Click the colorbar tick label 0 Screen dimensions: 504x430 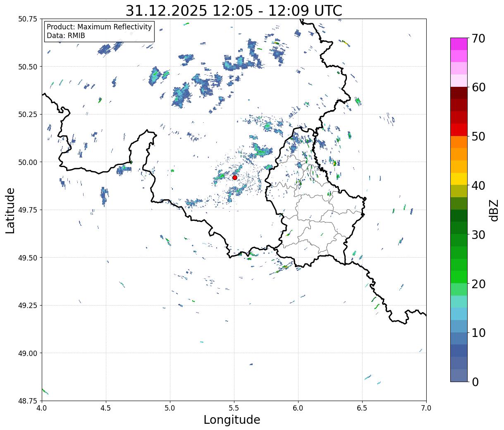[x=475, y=382]
